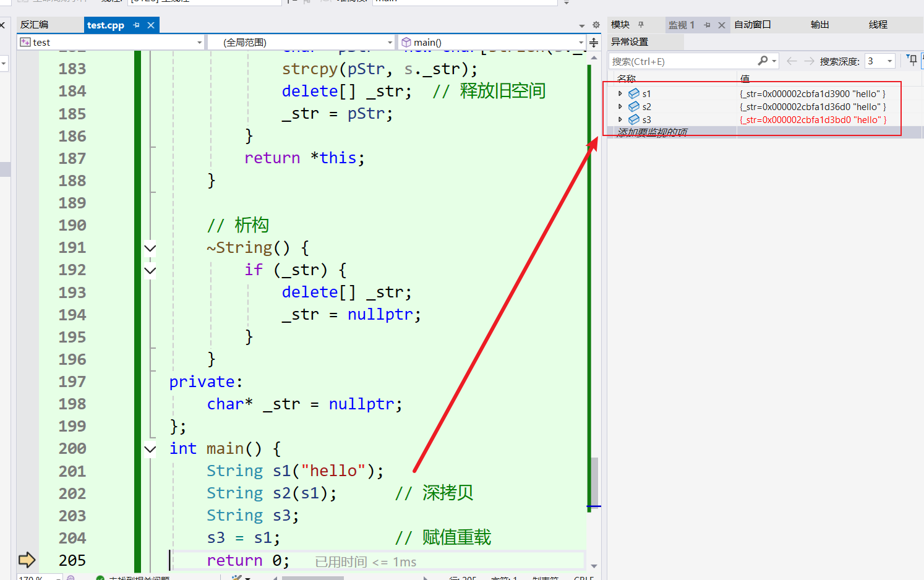Switch to the 输出 output tab
The height and width of the screenshot is (580, 924).
820,25
